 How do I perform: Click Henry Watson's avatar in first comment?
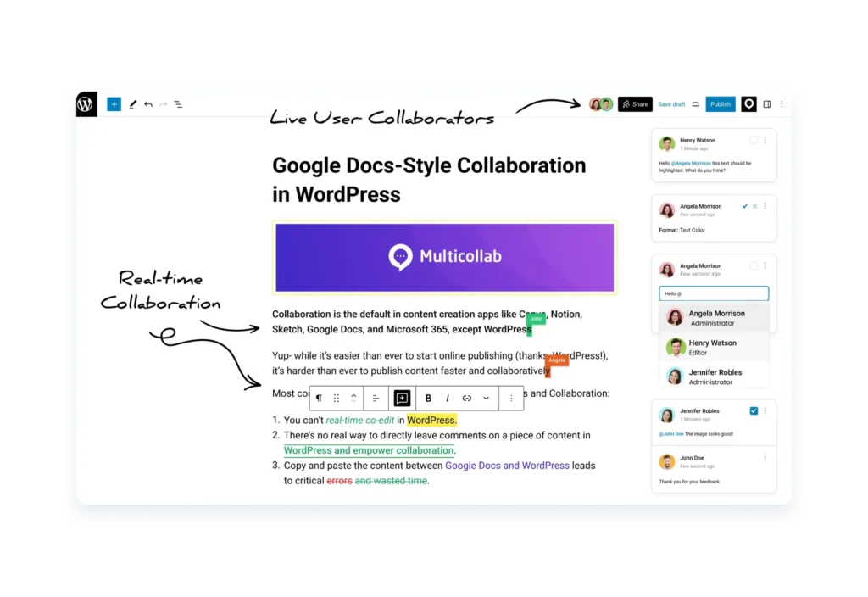(x=667, y=144)
